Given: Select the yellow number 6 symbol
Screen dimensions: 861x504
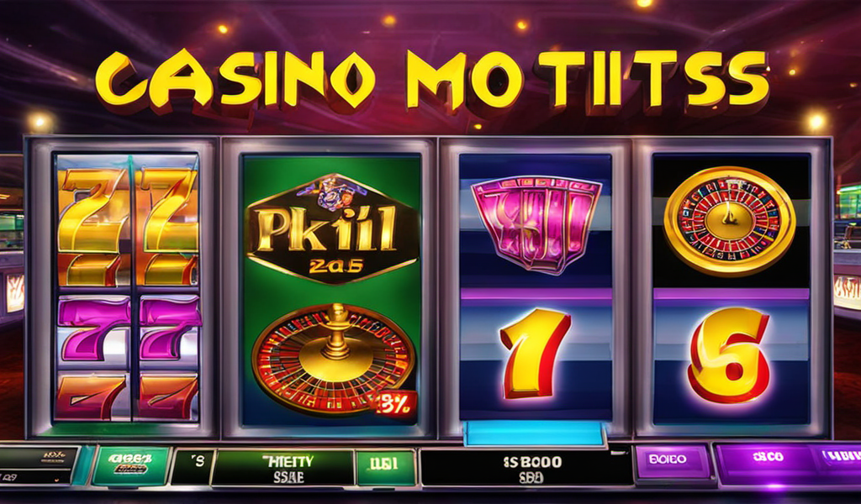Looking at the screenshot, I should 731,354.
